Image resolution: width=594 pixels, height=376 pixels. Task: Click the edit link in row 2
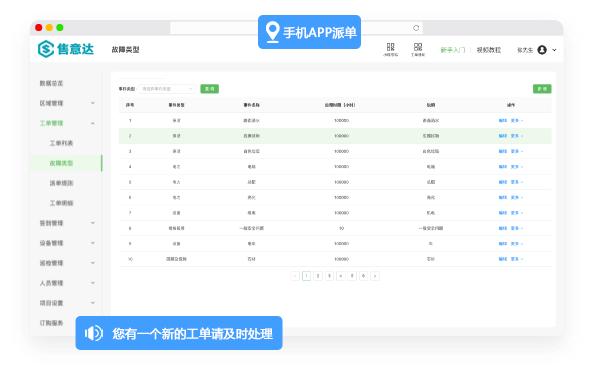(503, 136)
